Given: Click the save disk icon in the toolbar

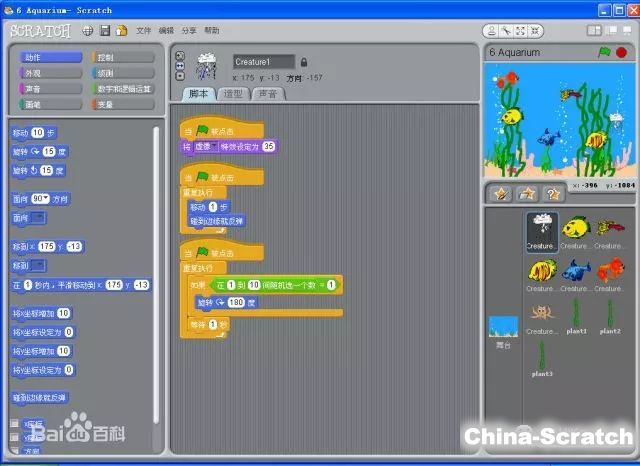Looking at the screenshot, I should pos(105,30).
